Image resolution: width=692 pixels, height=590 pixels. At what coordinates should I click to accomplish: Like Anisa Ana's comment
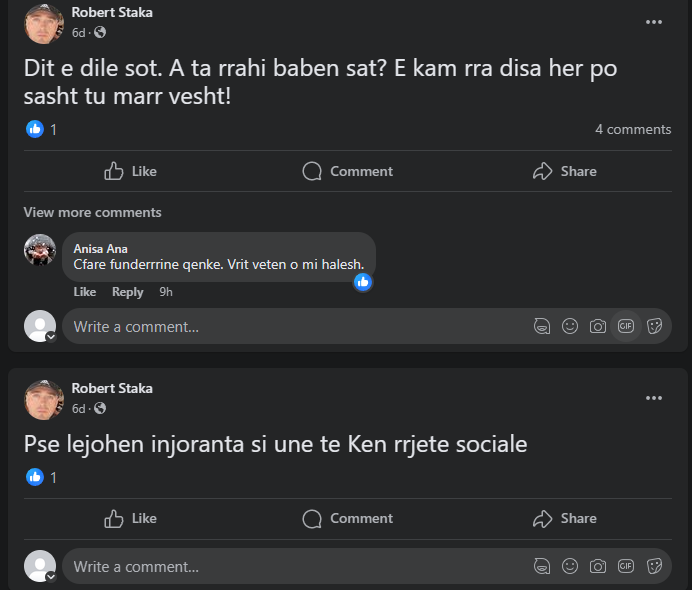coord(85,292)
